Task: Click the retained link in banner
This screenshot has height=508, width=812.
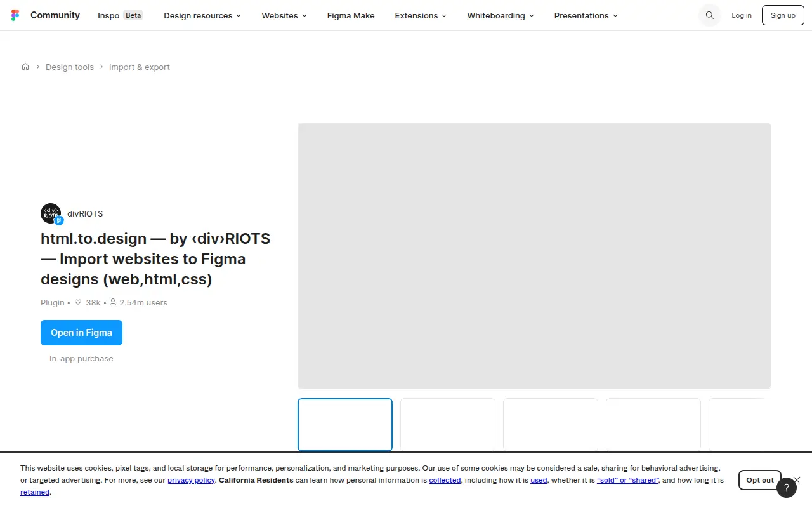Action: pos(35,492)
